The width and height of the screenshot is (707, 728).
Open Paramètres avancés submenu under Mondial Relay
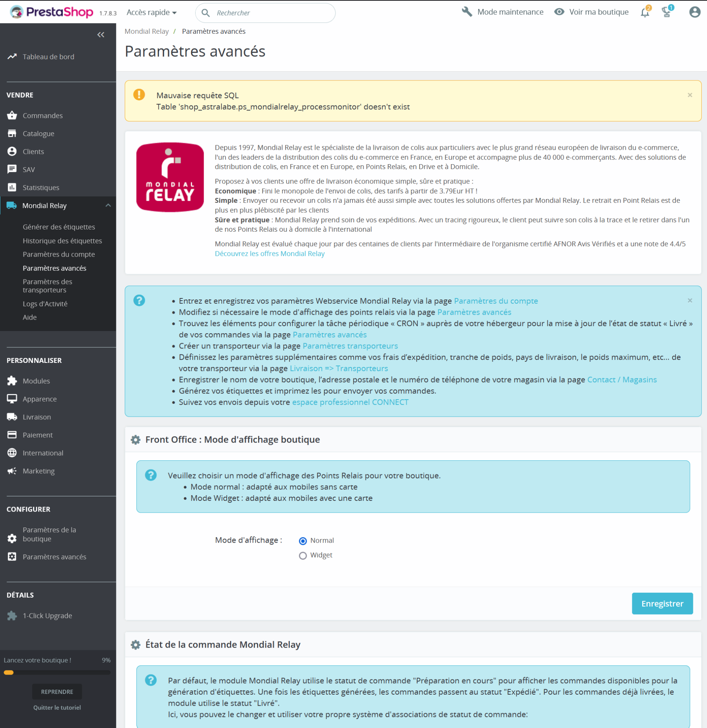(x=55, y=268)
